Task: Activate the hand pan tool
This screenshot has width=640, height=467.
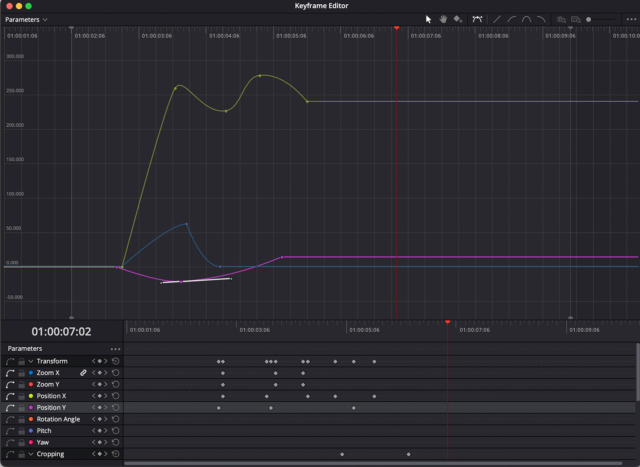Action: [442, 19]
